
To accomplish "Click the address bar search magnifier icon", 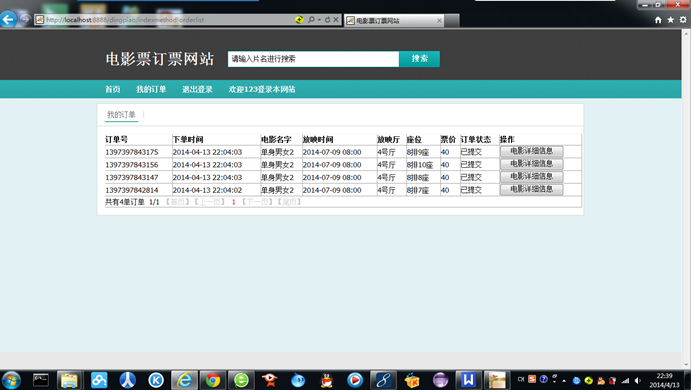I will pos(311,19).
